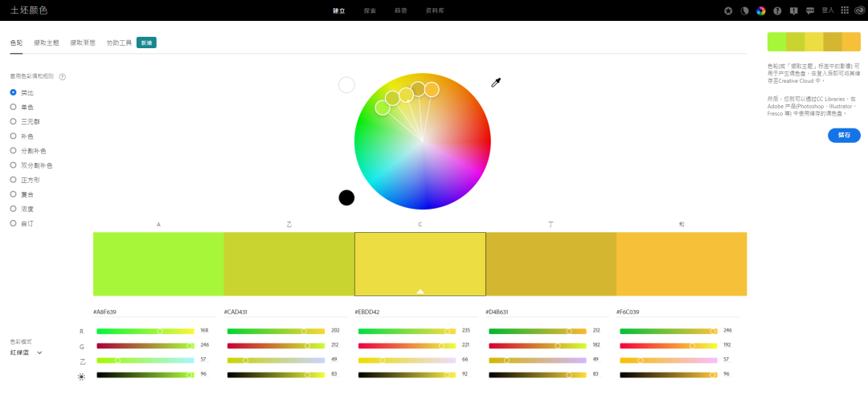This screenshot has width=868, height=395.
Task: Select the lime green swatch A
Action: point(158,264)
